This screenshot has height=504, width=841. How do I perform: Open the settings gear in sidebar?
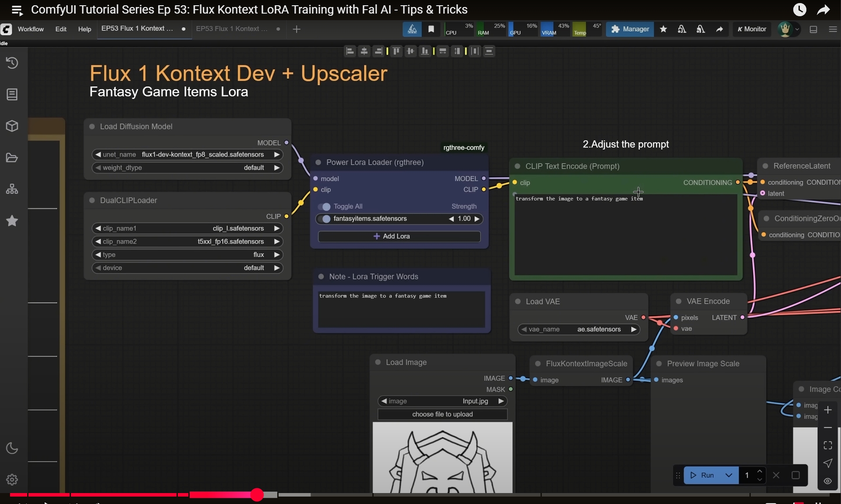click(12, 479)
